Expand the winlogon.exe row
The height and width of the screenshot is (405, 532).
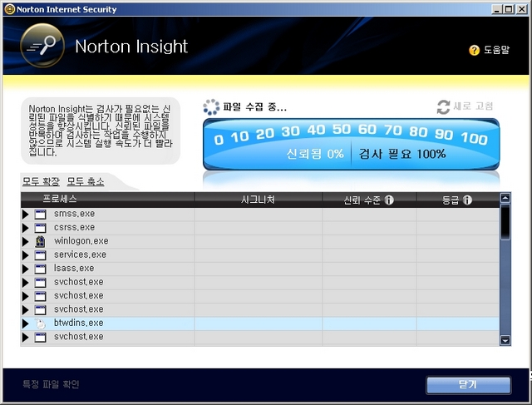point(25,241)
